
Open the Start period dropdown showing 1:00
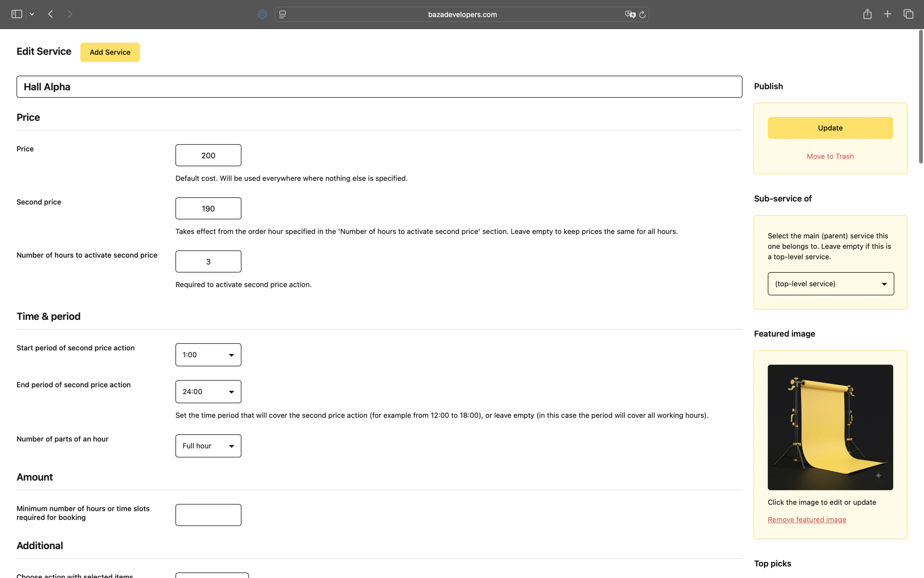coord(208,355)
